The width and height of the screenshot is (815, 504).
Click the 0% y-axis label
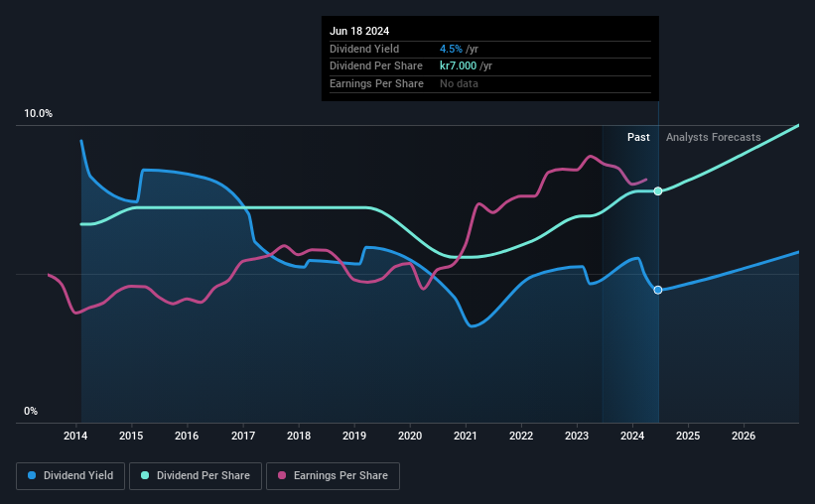click(x=31, y=411)
